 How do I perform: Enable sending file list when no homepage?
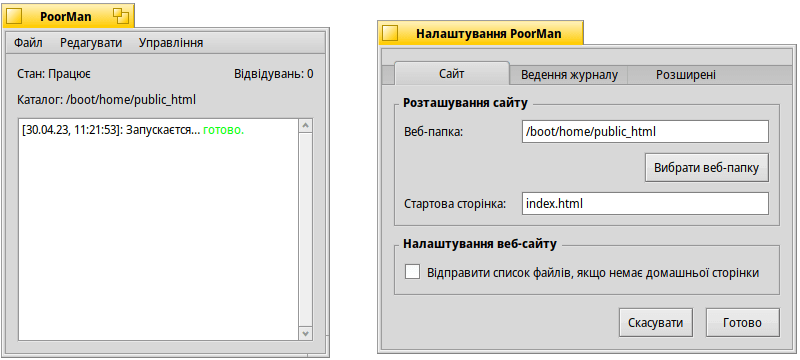pos(412,272)
